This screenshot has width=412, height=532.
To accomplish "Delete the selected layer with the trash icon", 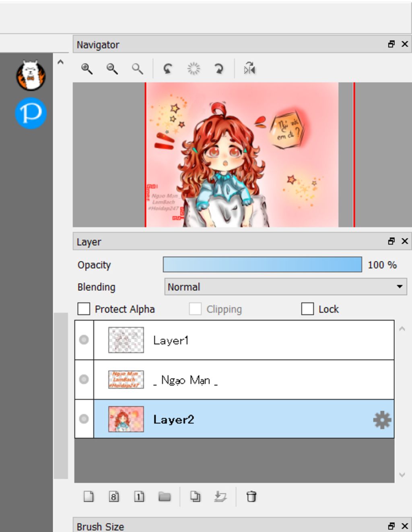I will tap(251, 497).
